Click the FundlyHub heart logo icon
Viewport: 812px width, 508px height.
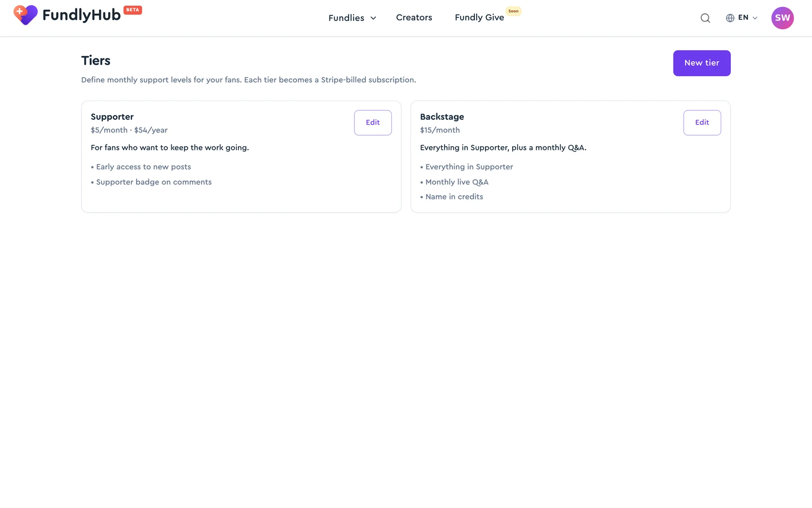click(x=25, y=15)
